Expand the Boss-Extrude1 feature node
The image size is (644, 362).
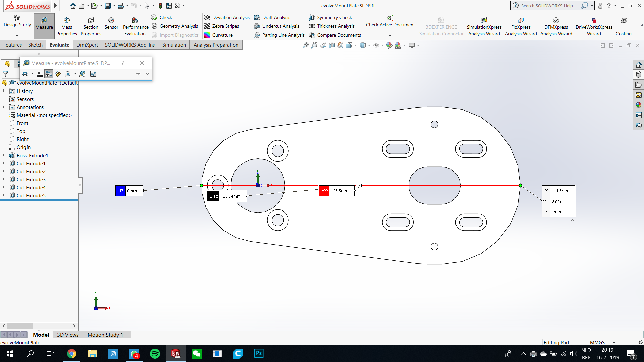click(x=4, y=156)
